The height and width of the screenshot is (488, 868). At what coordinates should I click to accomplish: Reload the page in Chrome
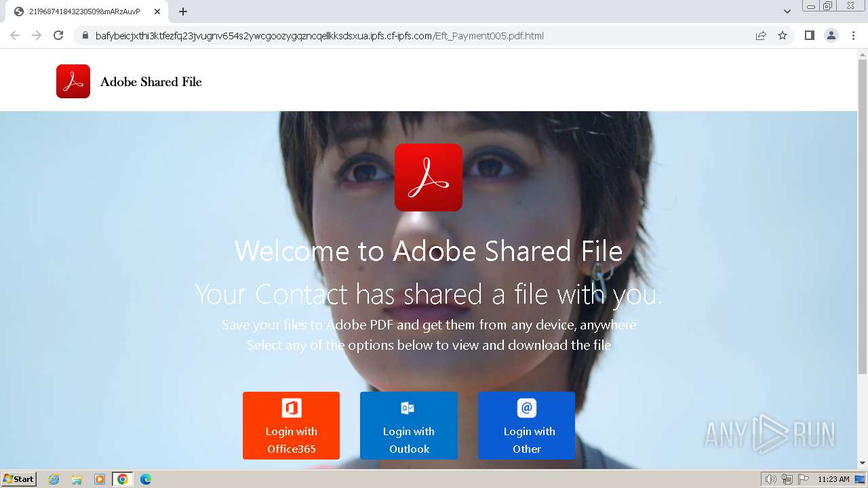click(x=58, y=35)
